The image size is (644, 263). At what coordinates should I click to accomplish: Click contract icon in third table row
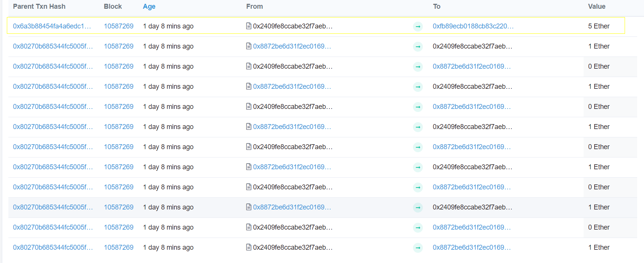click(x=249, y=66)
